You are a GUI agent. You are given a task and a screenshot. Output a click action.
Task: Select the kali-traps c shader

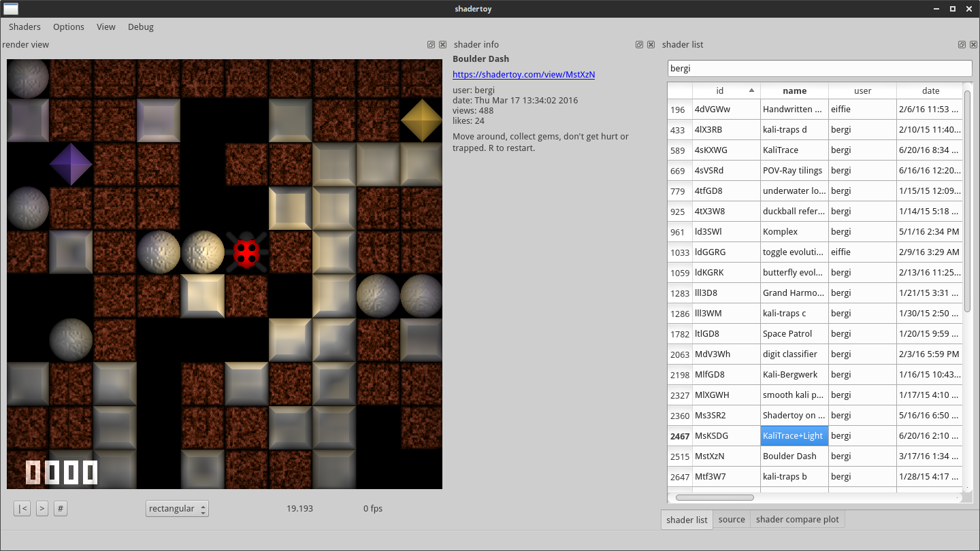[x=794, y=313]
